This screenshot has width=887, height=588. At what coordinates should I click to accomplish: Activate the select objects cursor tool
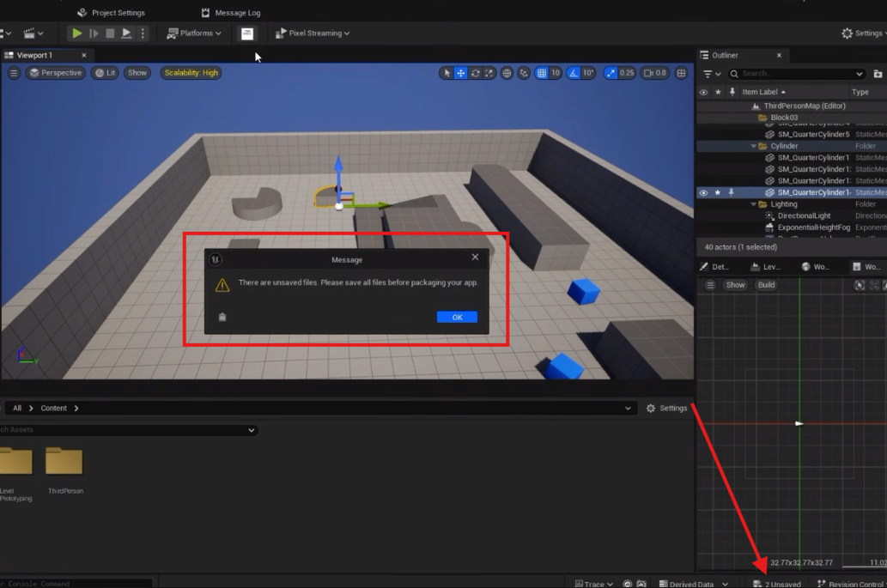(447, 73)
